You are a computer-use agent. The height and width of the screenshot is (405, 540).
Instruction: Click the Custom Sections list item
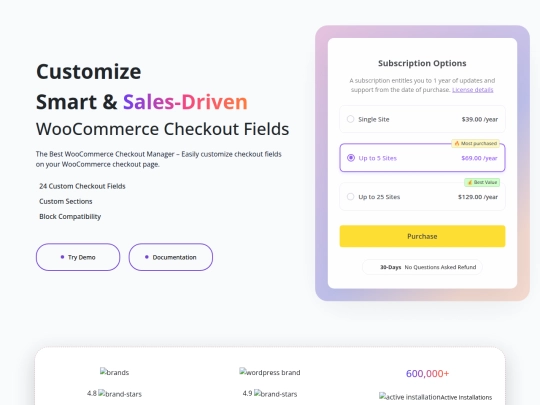pos(66,201)
